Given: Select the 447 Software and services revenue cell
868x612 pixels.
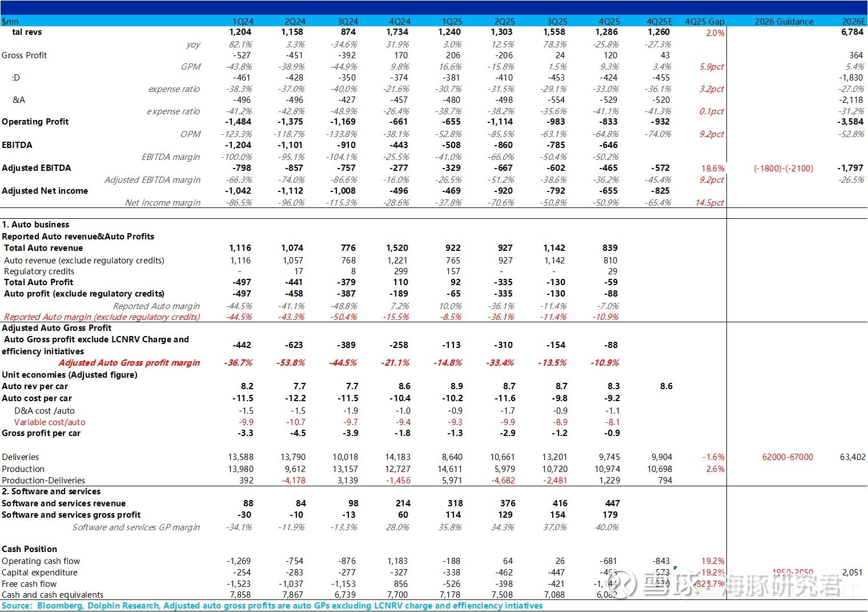Looking at the screenshot, I should (612, 503).
